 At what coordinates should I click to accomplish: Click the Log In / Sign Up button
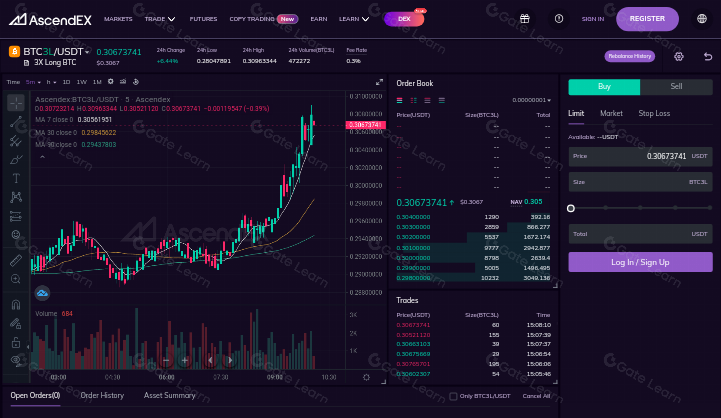click(640, 262)
